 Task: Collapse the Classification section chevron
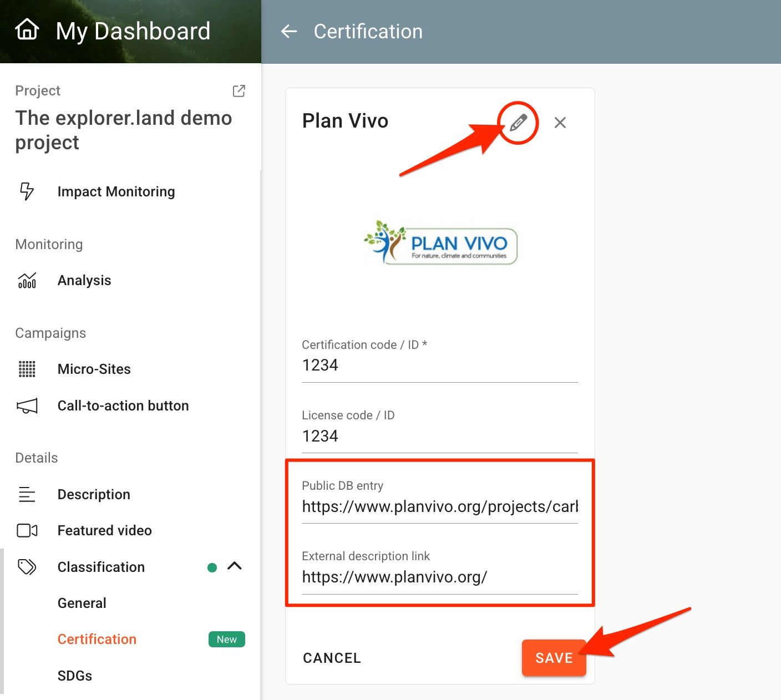click(235, 566)
